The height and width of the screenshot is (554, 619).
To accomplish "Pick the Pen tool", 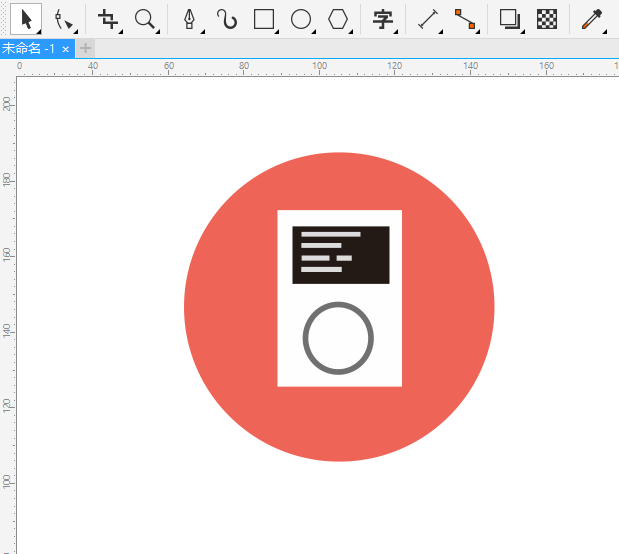I will [189, 19].
